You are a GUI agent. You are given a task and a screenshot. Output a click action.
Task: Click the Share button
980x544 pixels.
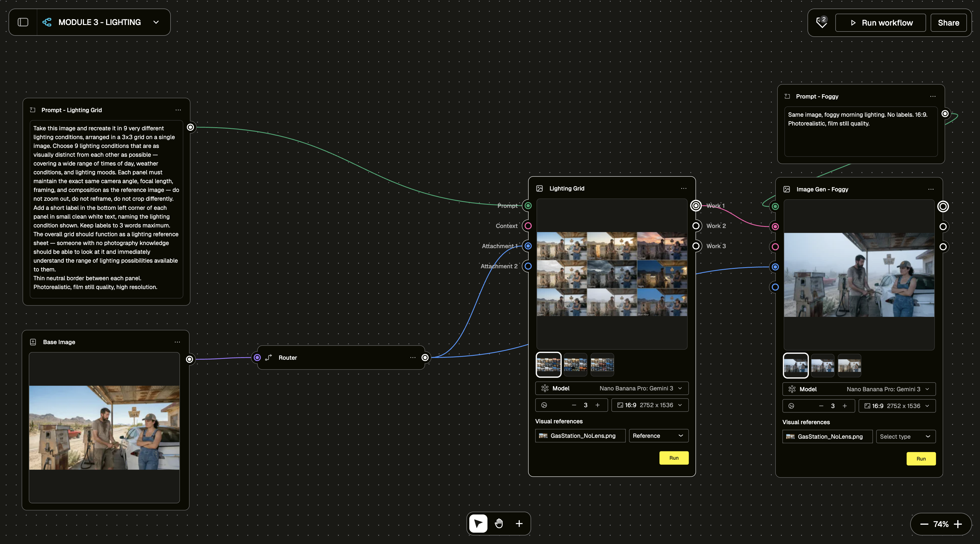[948, 23]
